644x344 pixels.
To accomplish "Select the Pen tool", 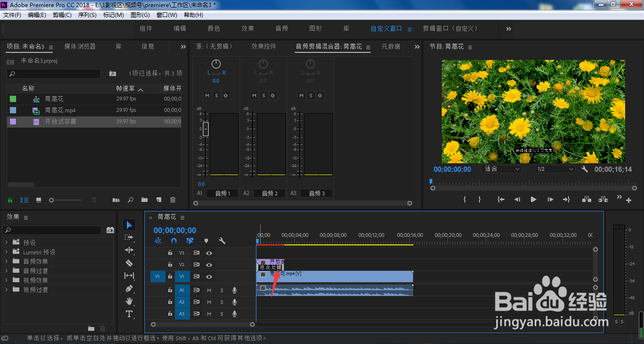I will click(129, 288).
